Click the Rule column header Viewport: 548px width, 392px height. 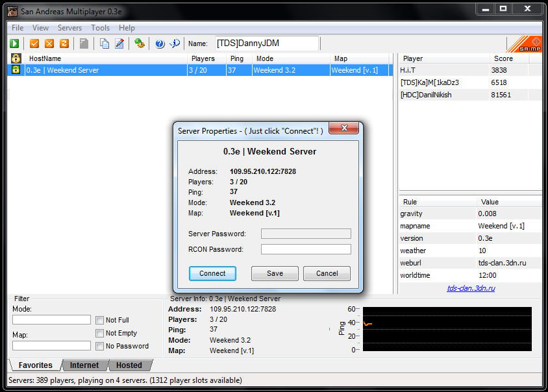(438, 202)
